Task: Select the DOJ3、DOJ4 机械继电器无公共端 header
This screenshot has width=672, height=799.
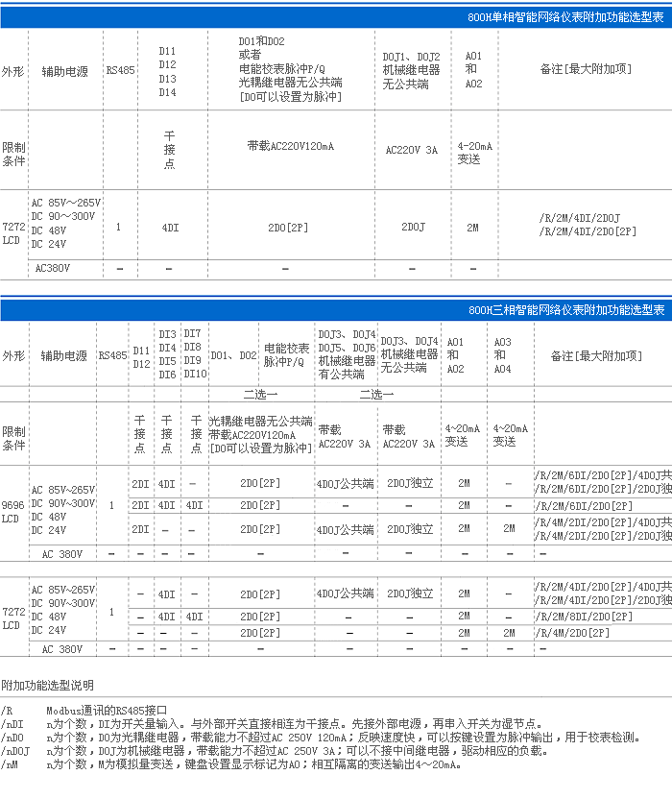Action: pyautogui.click(x=410, y=354)
